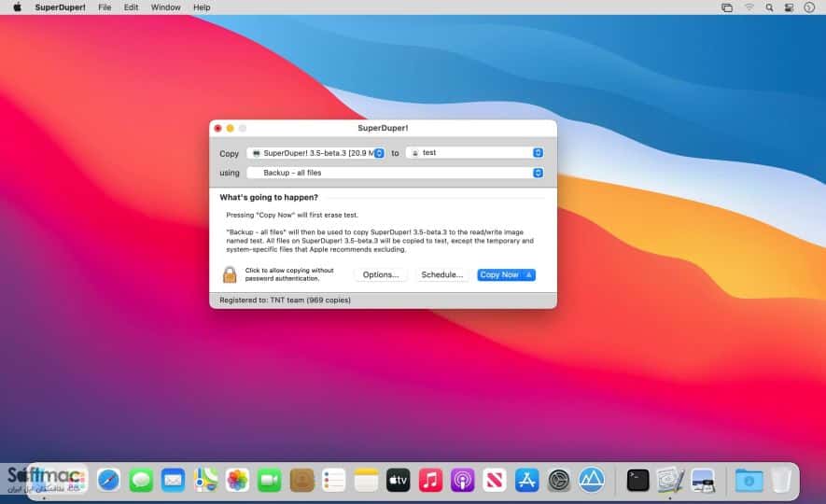The image size is (826, 504).
Task: Click the SuperDuper! window title bar text
Action: (383, 128)
